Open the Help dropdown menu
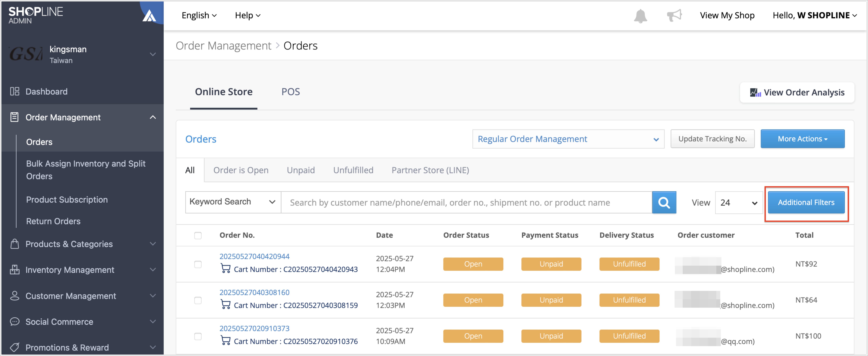Image resolution: width=868 pixels, height=356 pixels. click(248, 15)
